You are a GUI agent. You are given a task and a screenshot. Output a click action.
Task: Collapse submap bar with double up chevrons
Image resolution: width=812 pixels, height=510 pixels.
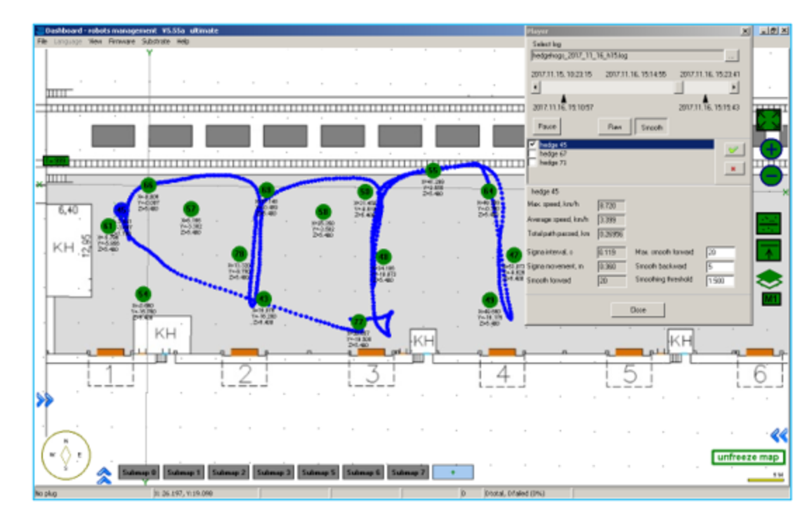(104, 476)
